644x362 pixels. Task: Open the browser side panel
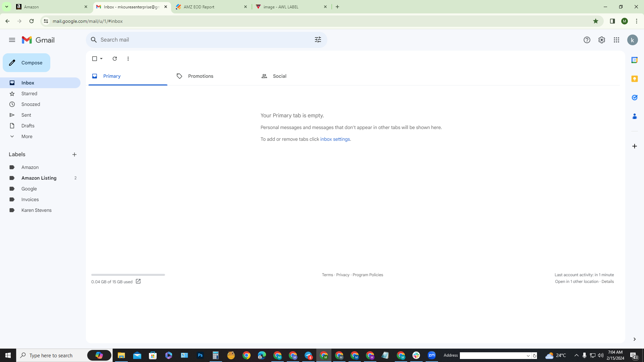coord(612,21)
